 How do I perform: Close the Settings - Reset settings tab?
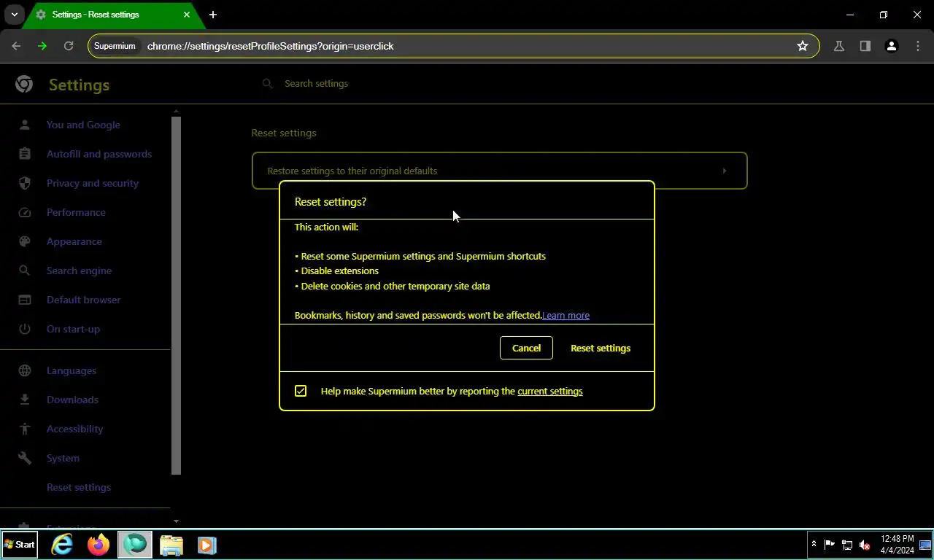(x=187, y=15)
